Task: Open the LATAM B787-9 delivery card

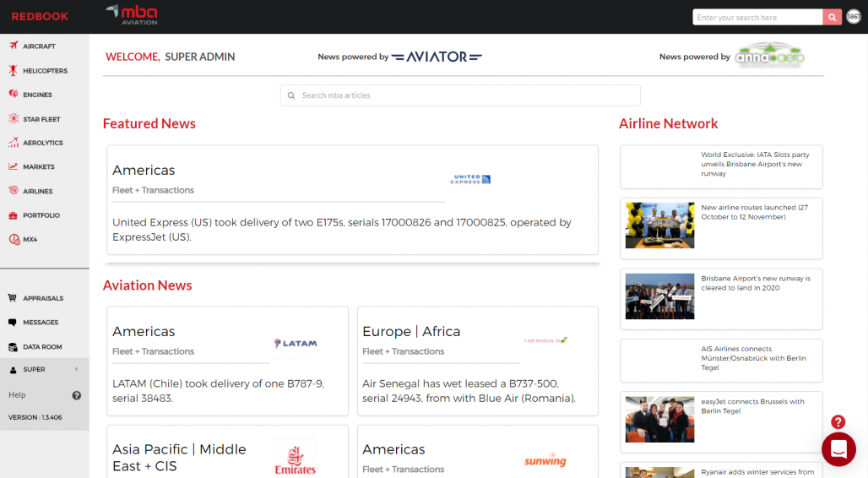Action: [227, 361]
